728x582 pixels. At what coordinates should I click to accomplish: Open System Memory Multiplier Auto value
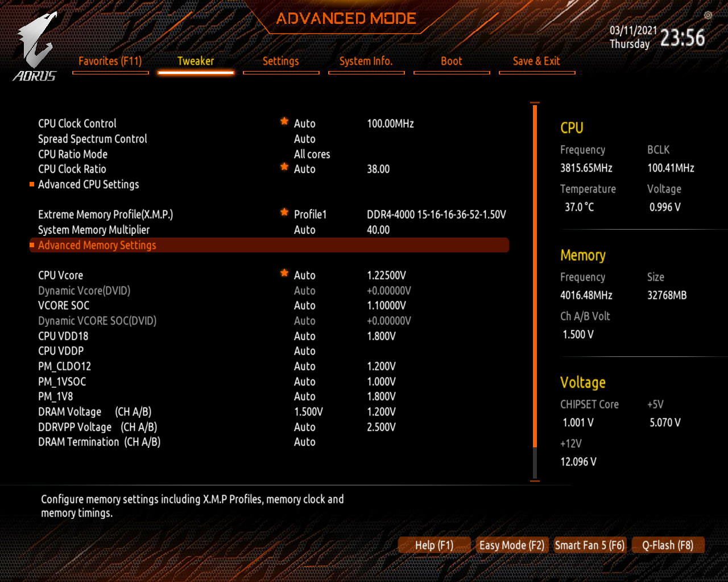(305, 230)
